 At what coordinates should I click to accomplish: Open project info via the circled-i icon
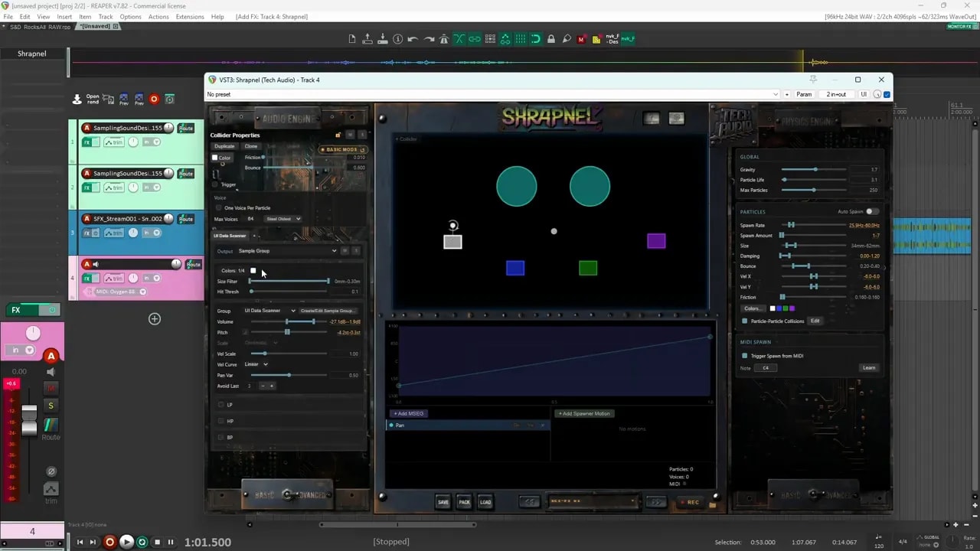point(398,39)
